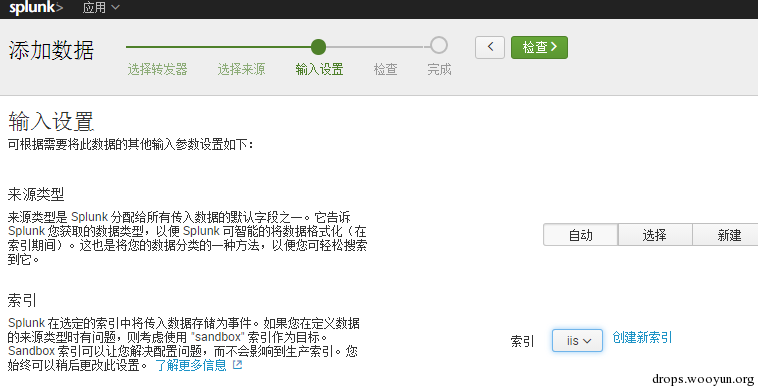The width and height of the screenshot is (758, 391).
Task: Click the 来源类型 section heading
Action: tap(36, 195)
